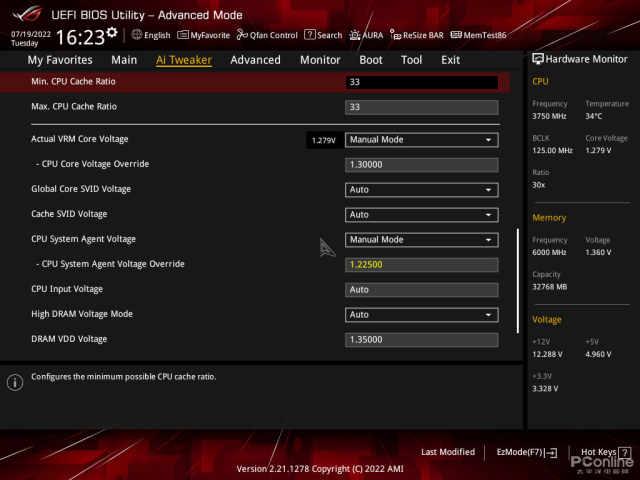The height and width of the screenshot is (480, 640).
Task: Open MyFavorite shortcut
Action: (x=204, y=35)
